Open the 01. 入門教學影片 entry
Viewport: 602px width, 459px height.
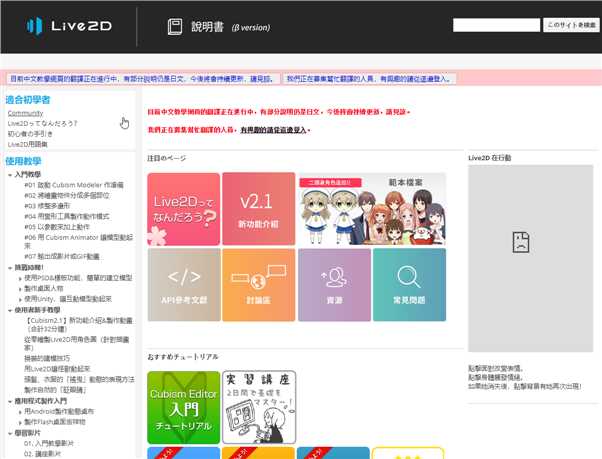(x=48, y=444)
